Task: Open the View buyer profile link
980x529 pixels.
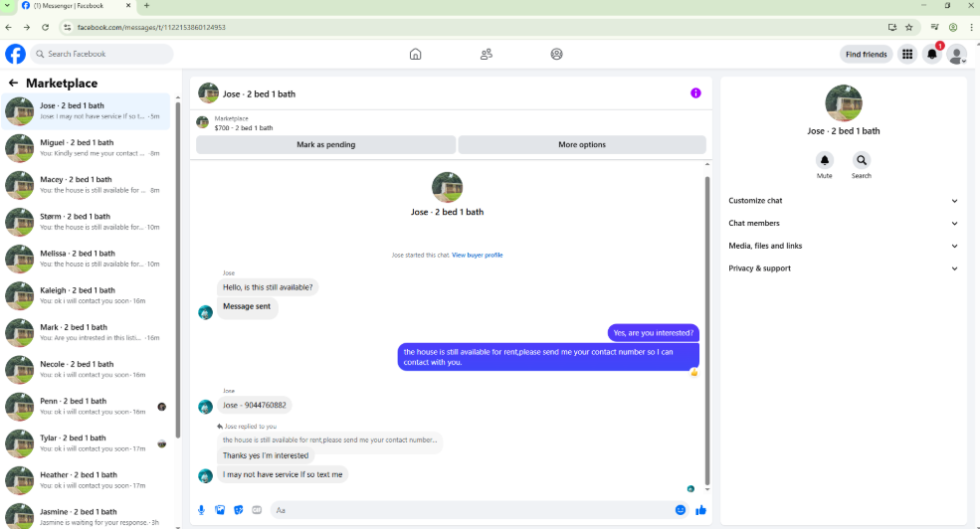Action: pos(477,255)
